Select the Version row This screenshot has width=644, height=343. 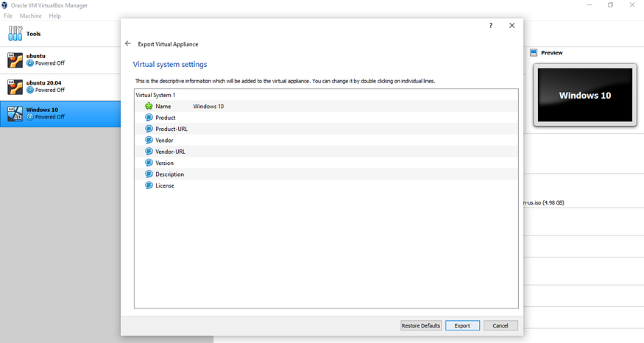point(326,163)
